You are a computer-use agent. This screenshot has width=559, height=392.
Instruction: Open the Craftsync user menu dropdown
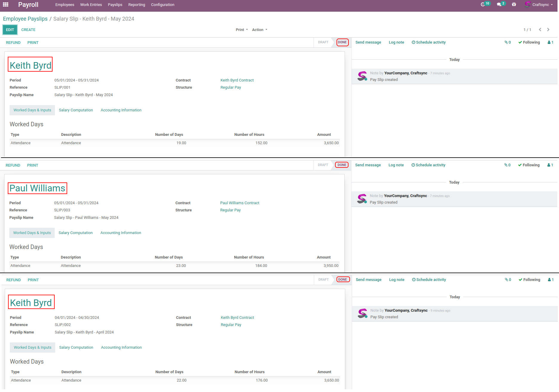(539, 5)
